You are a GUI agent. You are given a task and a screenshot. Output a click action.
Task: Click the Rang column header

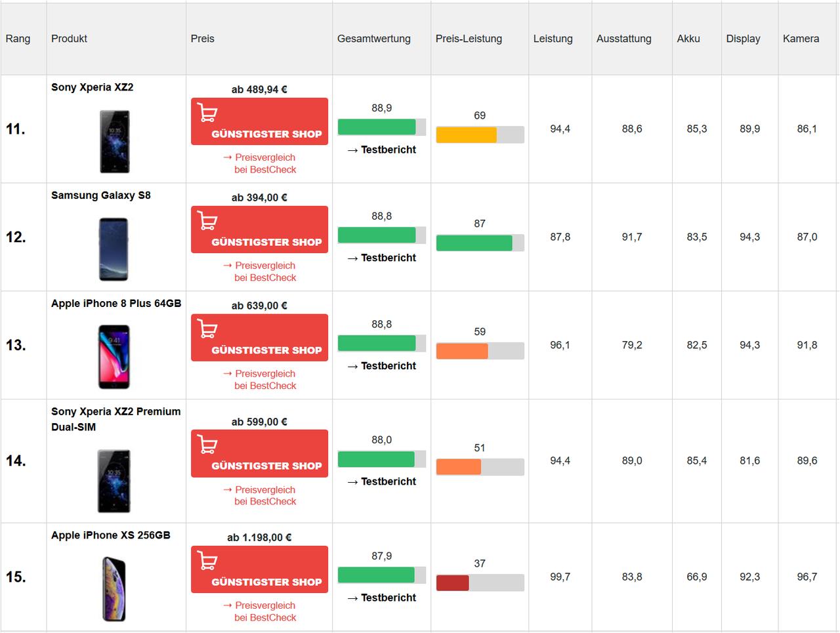click(18, 39)
